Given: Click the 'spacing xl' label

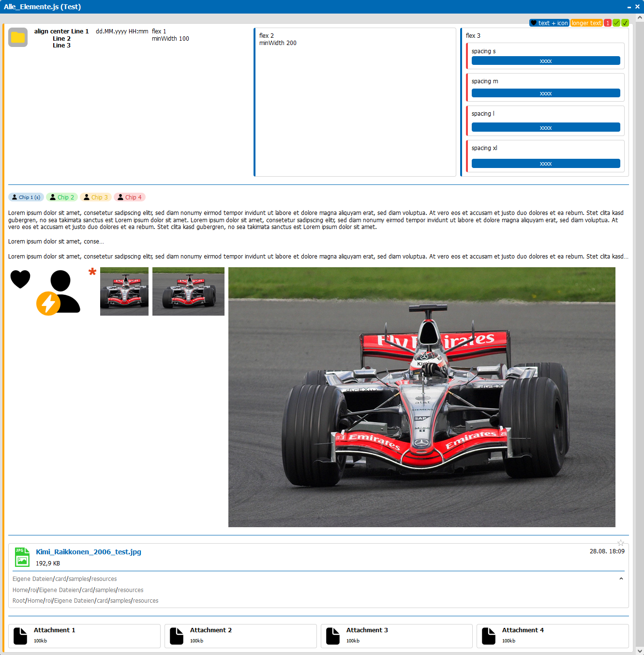Looking at the screenshot, I should point(484,148).
